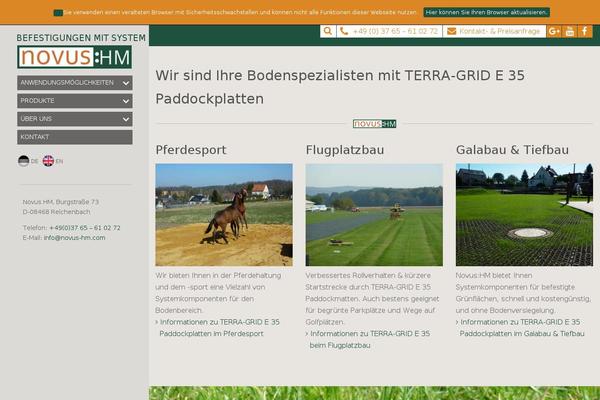Click the EN language label
600x400 pixels.
click(x=59, y=162)
